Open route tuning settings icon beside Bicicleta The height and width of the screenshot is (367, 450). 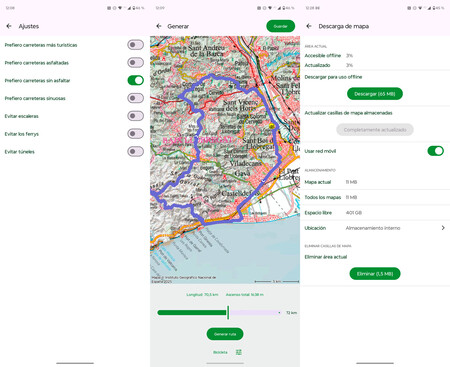(239, 352)
